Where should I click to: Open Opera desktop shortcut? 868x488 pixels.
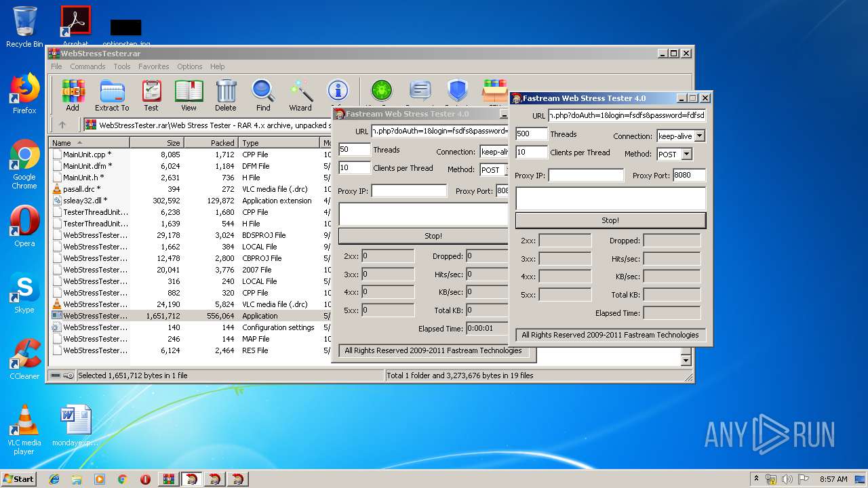click(24, 226)
